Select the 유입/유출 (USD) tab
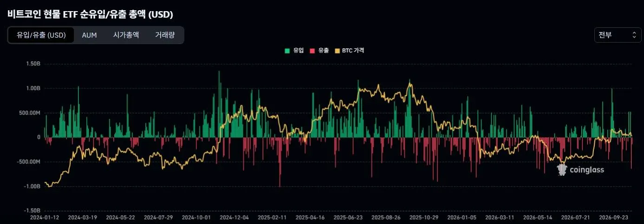Viewport: 644px width, 224px height. tap(41, 35)
